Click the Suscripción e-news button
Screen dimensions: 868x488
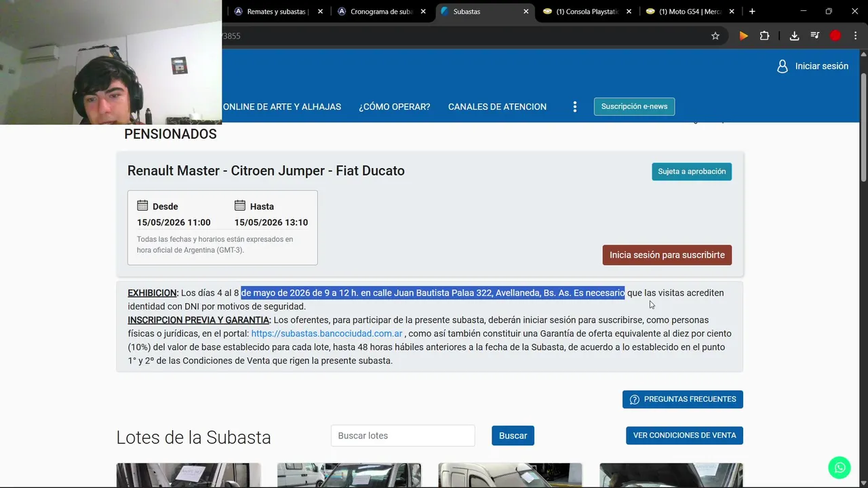click(634, 106)
